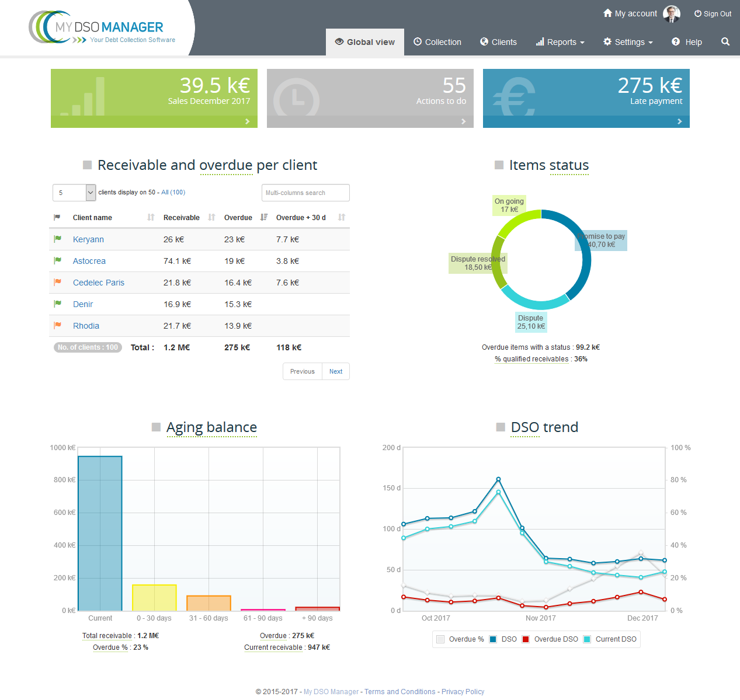This screenshot has height=700, width=740.
Task: Click arrow on Late payment card
Action: coord(680,121)
